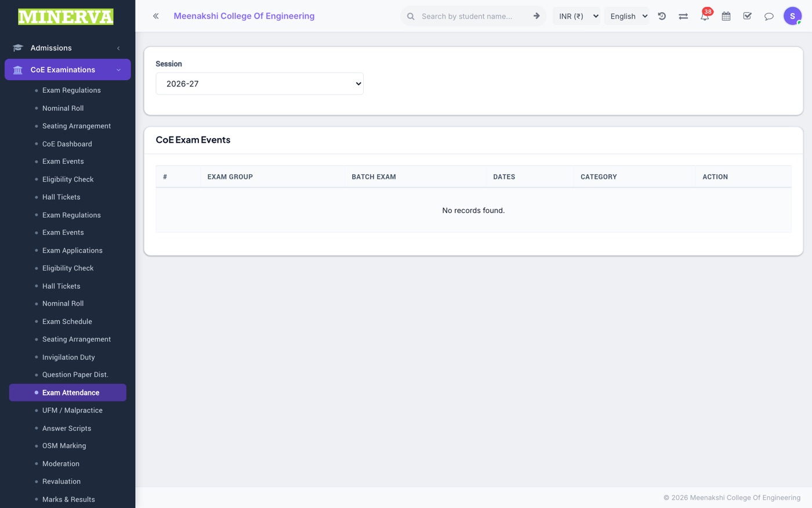The width and height of the screenshot is (812, 508).
Task: Open the user avatar labeled S
Action: 792,16
